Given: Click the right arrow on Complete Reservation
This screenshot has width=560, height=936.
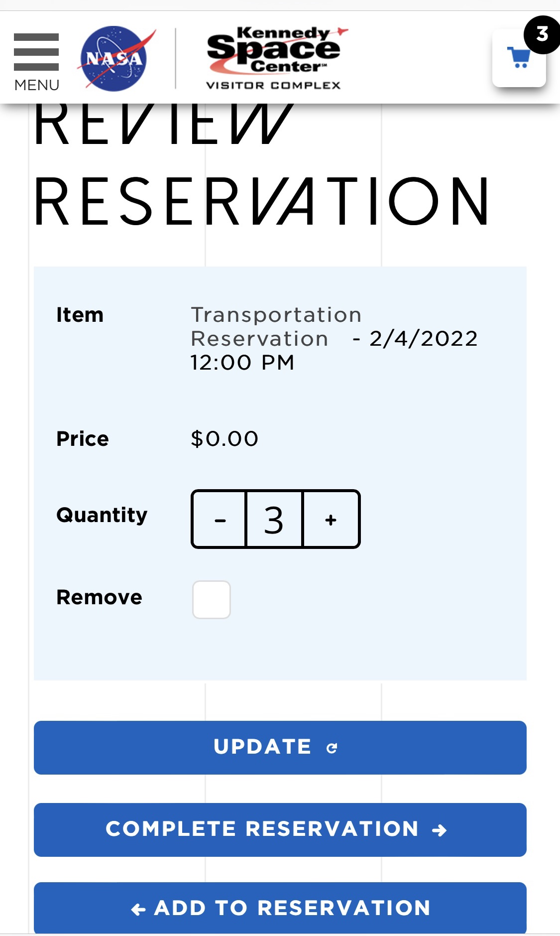Looking at the screenshot, I should 439,830.
